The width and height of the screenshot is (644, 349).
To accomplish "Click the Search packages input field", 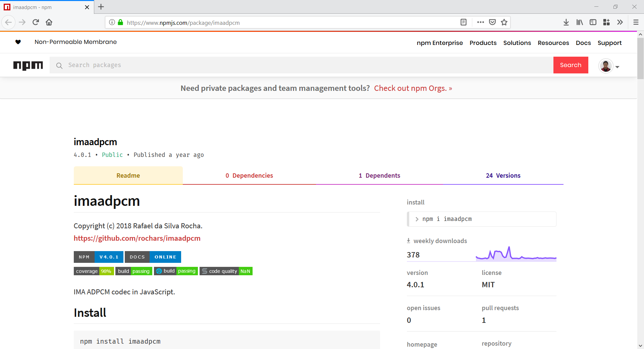I will click(302, 65).
